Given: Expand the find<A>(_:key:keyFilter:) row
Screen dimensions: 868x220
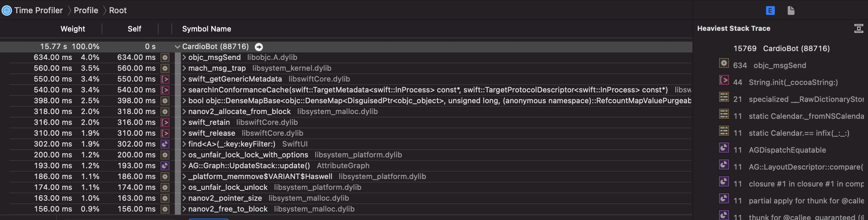Looking at the screenshot, I should (x=184, y=144).
